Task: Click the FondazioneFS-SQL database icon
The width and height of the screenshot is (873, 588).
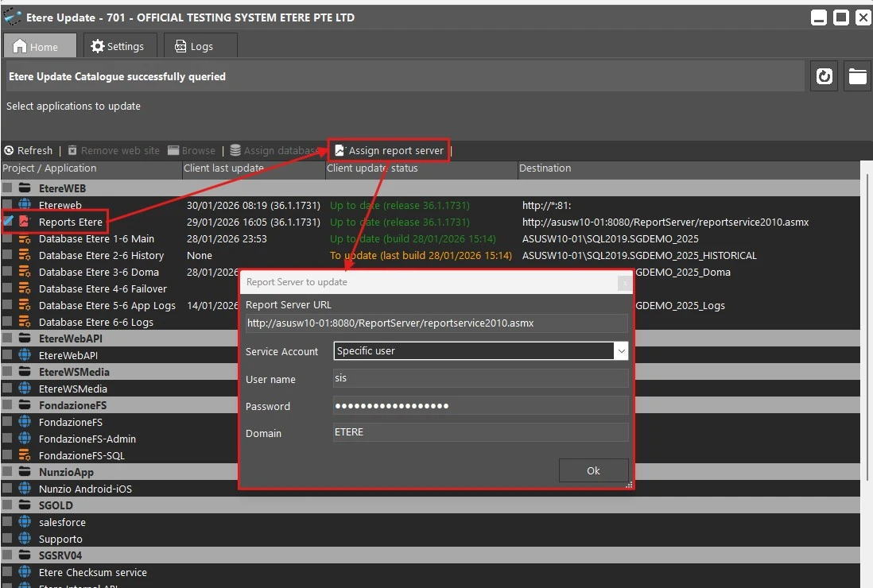Action: 25,455
